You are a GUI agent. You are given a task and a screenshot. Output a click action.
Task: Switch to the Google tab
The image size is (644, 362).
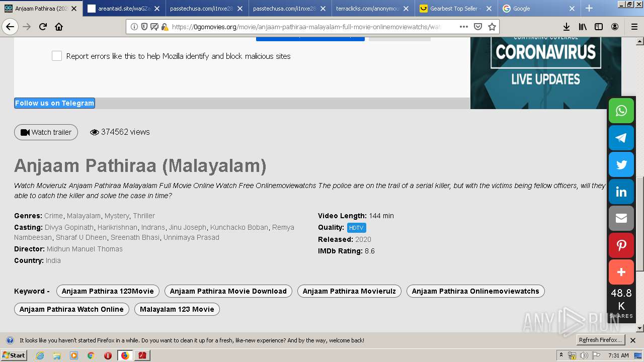click(538, 9)
